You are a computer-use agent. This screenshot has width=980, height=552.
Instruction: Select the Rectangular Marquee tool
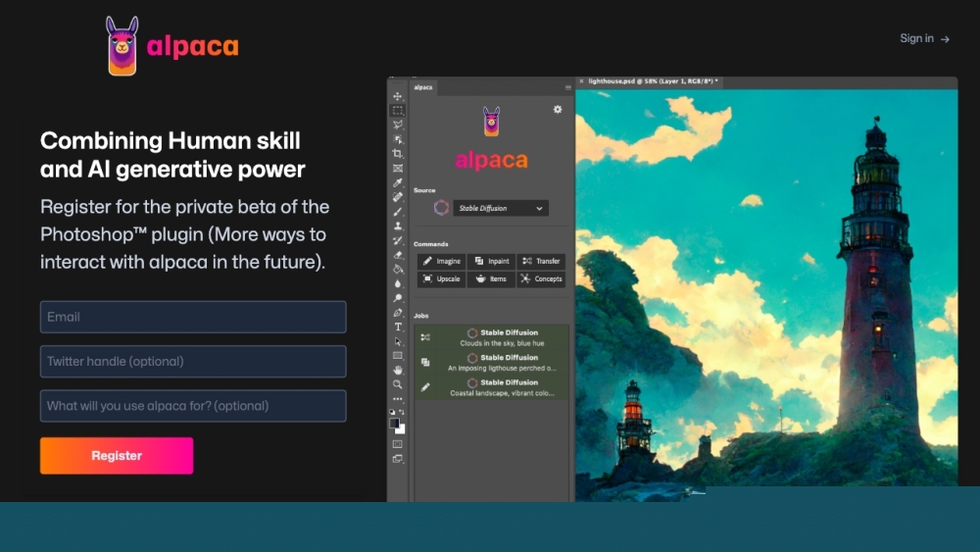click(398, 111)
